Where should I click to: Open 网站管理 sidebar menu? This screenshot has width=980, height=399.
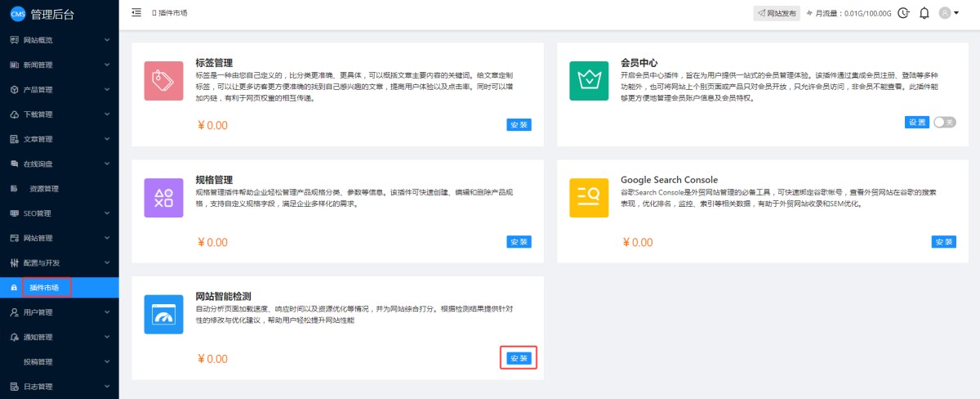tap(60, 238)
